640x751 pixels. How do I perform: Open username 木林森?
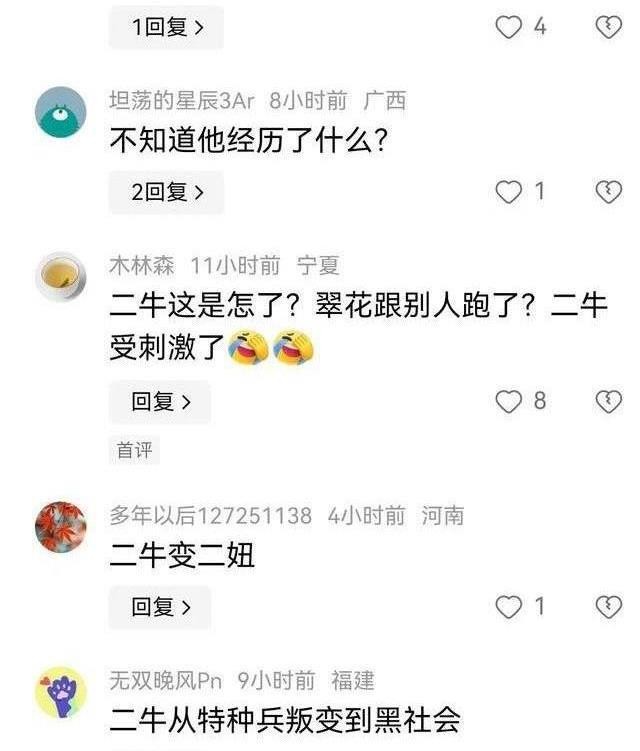pyautogui.click(x=142, y=266)
